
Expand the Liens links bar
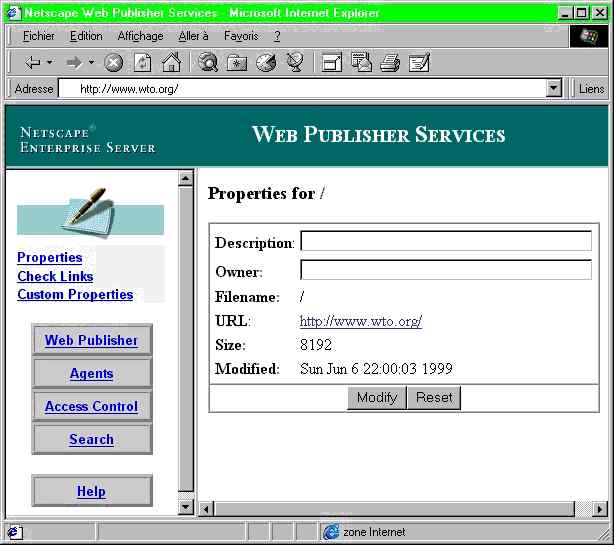click(x=591, y=89)
